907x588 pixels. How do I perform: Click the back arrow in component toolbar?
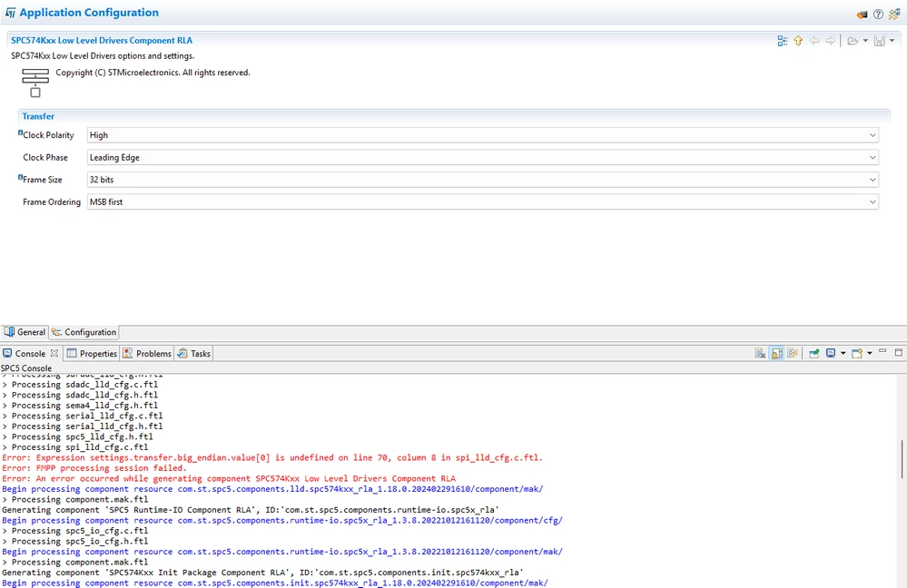click(813, 41)
